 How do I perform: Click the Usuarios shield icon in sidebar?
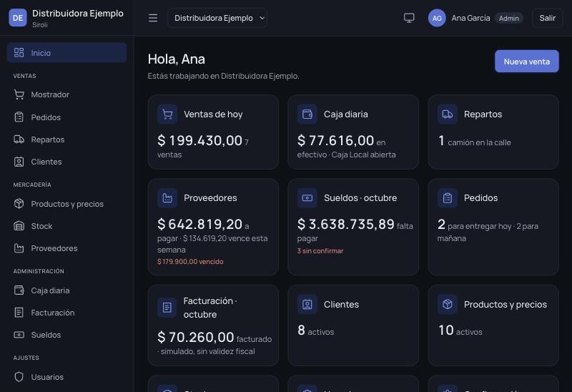coord(19,377)
